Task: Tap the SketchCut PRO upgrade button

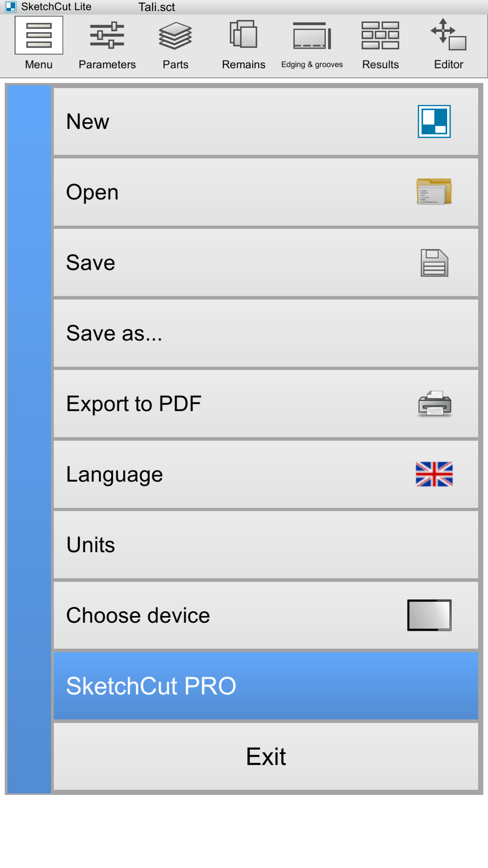Action: (266, 686)
